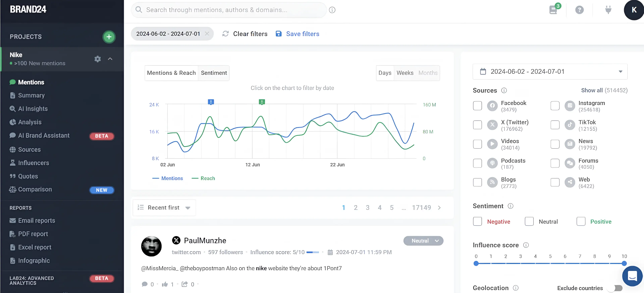
Task: Click the help question mark icon
Action: pyautogui.click(x=580, y=10)
